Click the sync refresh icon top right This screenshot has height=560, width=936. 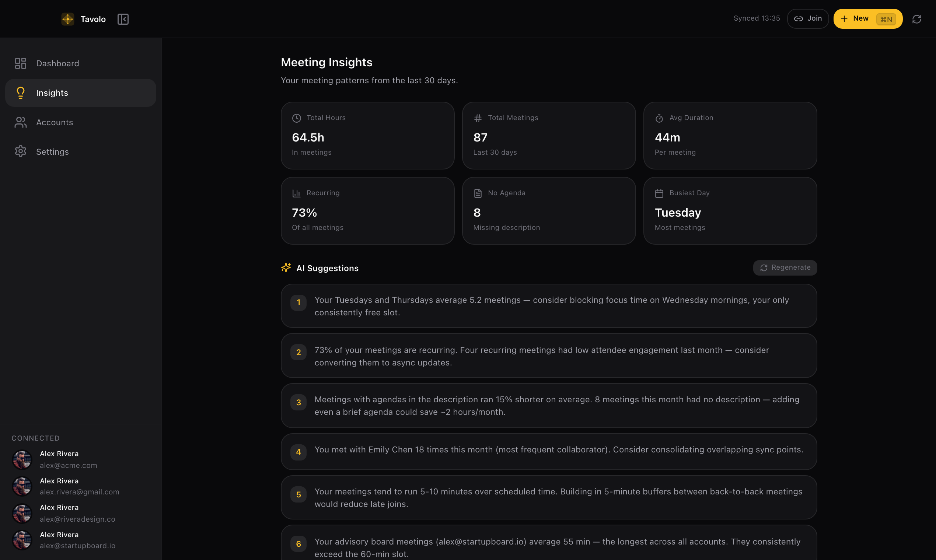pos(917,19)
